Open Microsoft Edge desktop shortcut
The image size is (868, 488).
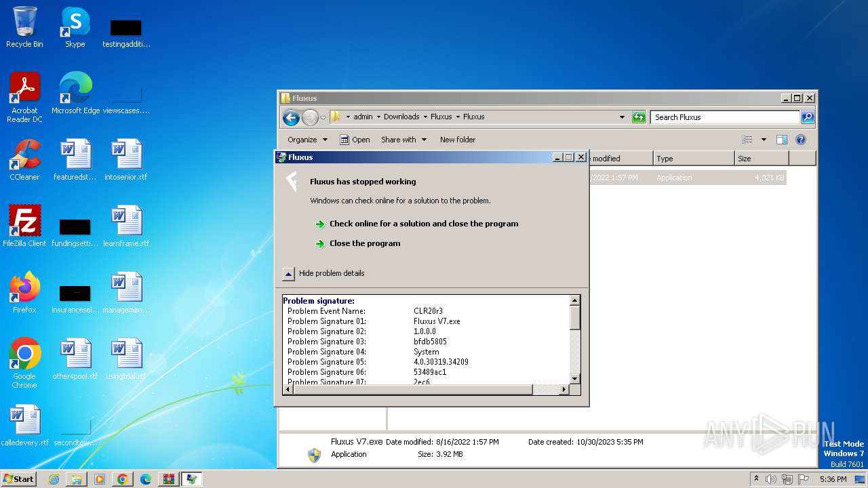pyautogui.click(x=75, y=94)
